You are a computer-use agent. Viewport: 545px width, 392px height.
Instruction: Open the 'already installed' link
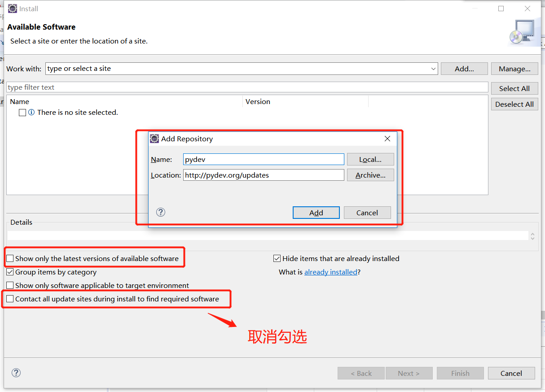click(331, 272)
